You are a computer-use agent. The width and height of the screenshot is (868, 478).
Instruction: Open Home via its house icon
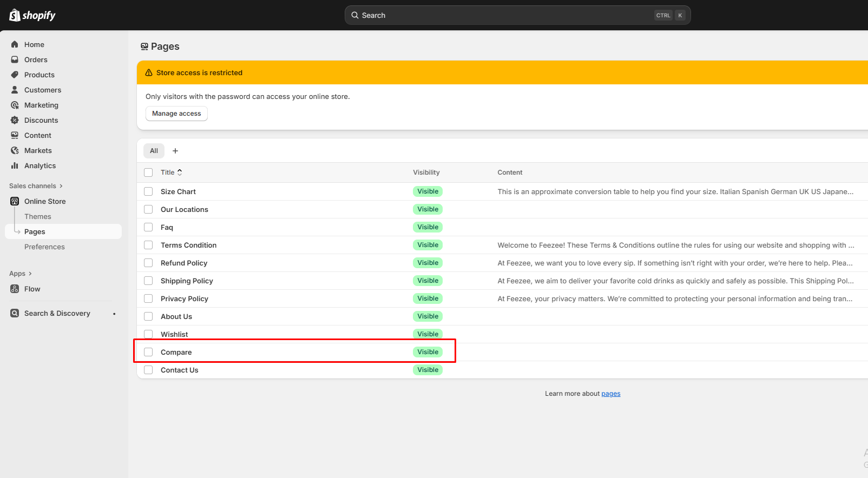(15, 44)
